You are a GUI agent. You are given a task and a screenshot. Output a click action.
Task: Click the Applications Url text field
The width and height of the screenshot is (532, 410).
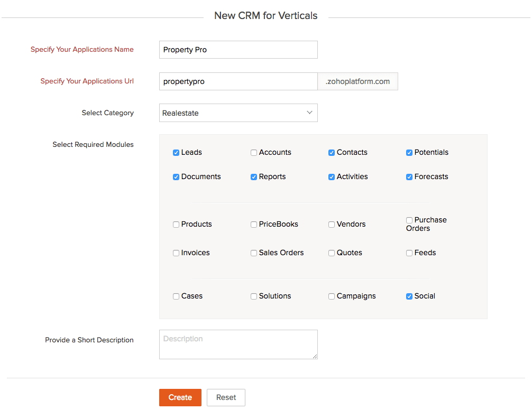tap(238, 81)
